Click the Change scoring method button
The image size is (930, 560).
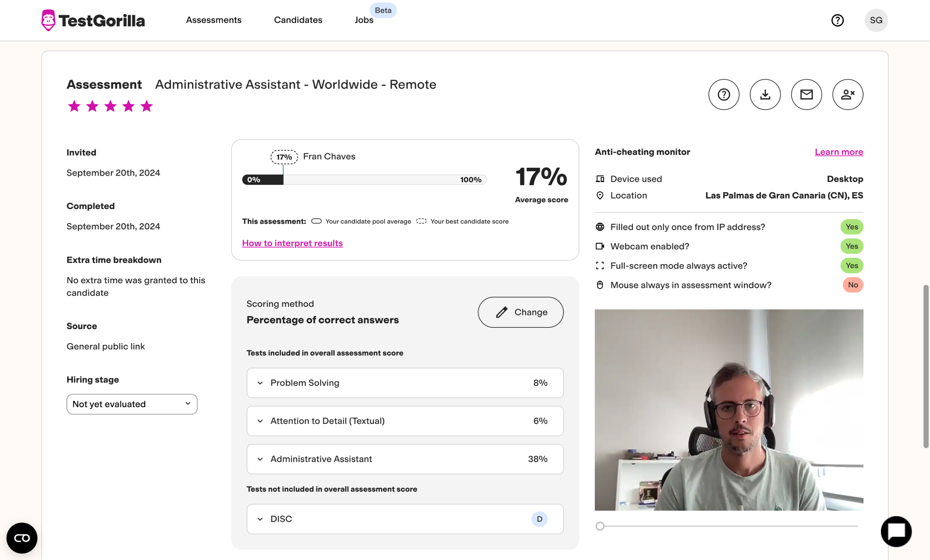521,312
